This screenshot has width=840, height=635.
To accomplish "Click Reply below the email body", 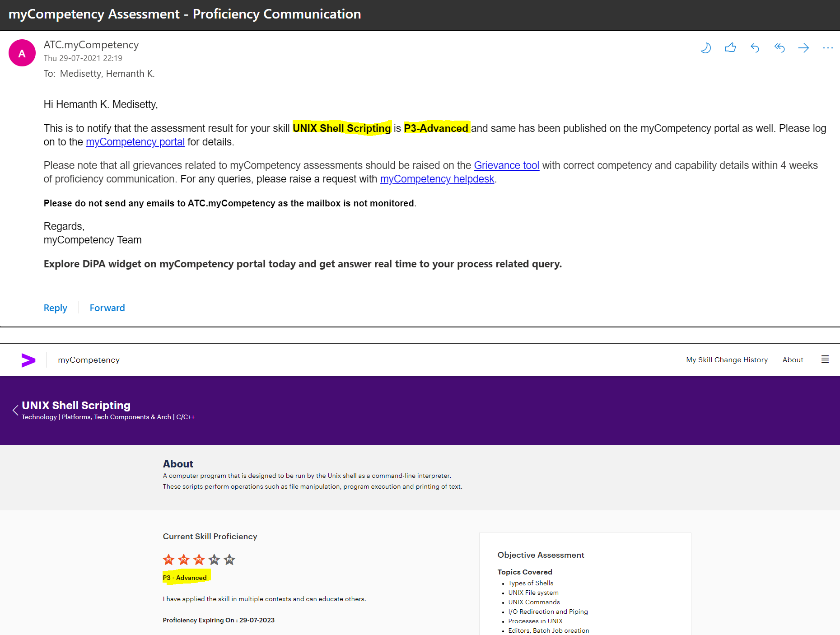I will coord(55,308).
